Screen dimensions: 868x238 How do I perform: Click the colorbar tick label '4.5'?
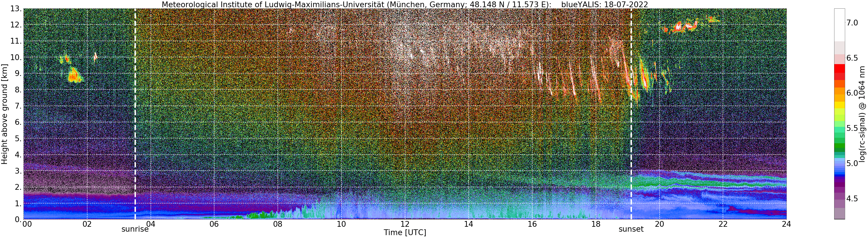click(x=852, y=198)
